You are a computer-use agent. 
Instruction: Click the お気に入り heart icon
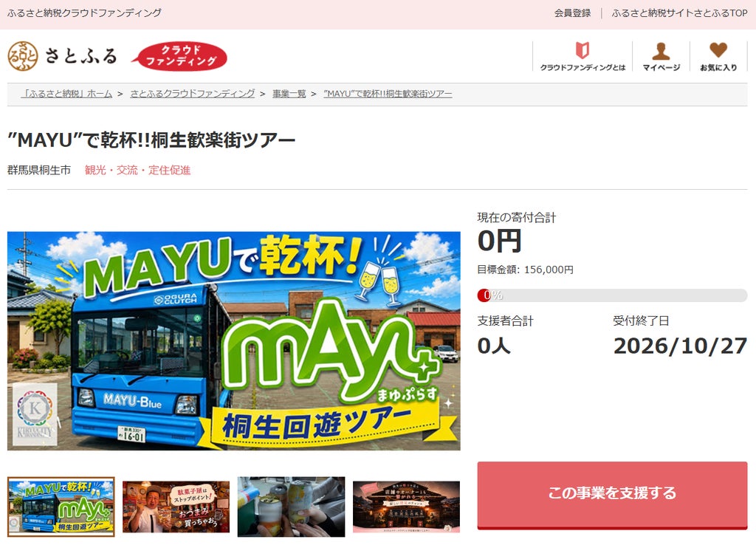click(718, 49)
